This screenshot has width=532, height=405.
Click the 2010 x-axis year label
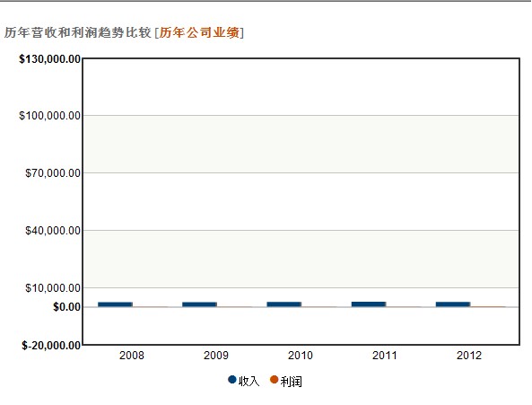coord(301,356)
